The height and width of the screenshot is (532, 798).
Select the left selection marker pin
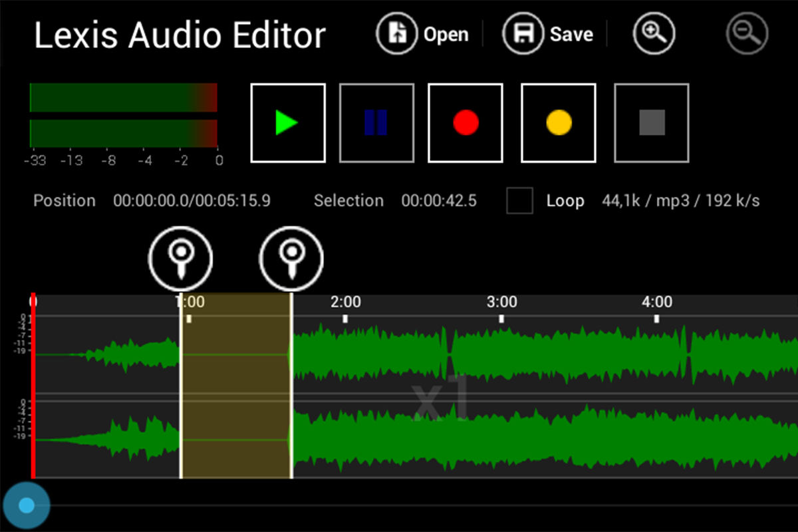coord(181,257)
